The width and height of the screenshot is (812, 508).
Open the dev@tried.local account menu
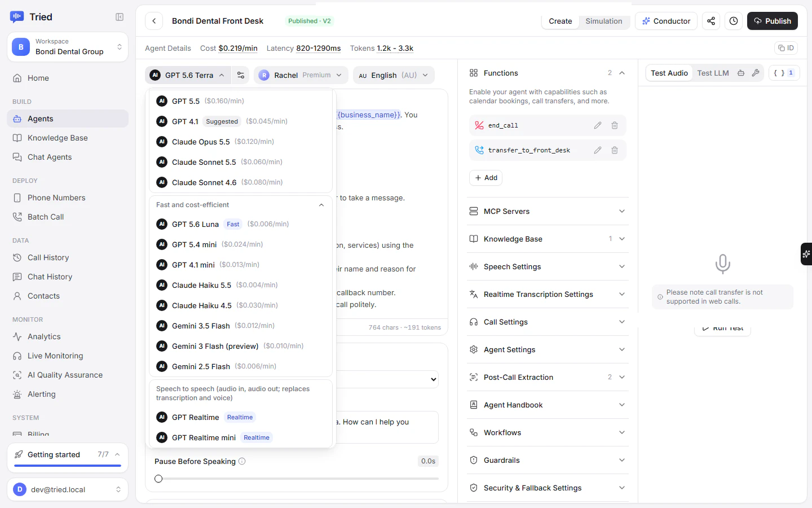68,489
